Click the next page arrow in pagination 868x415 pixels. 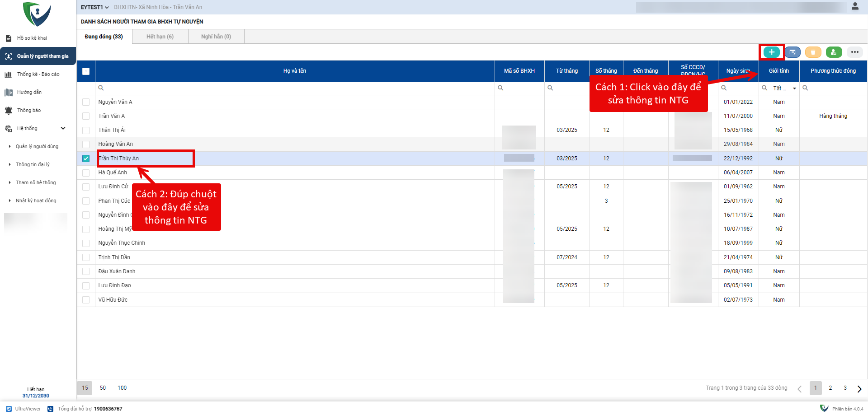click(x=859, y=389)
